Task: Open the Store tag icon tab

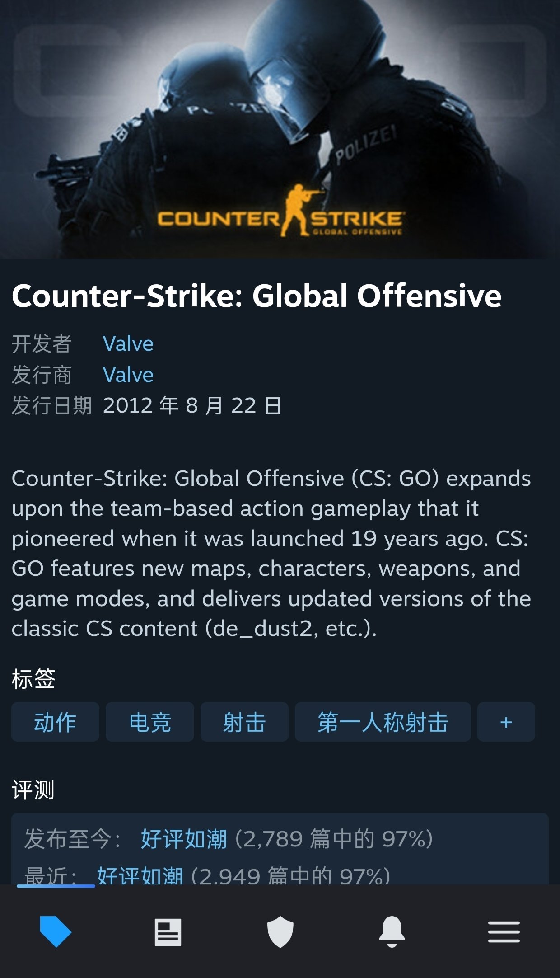Action: pyautogui.click(x=56, y=931)
